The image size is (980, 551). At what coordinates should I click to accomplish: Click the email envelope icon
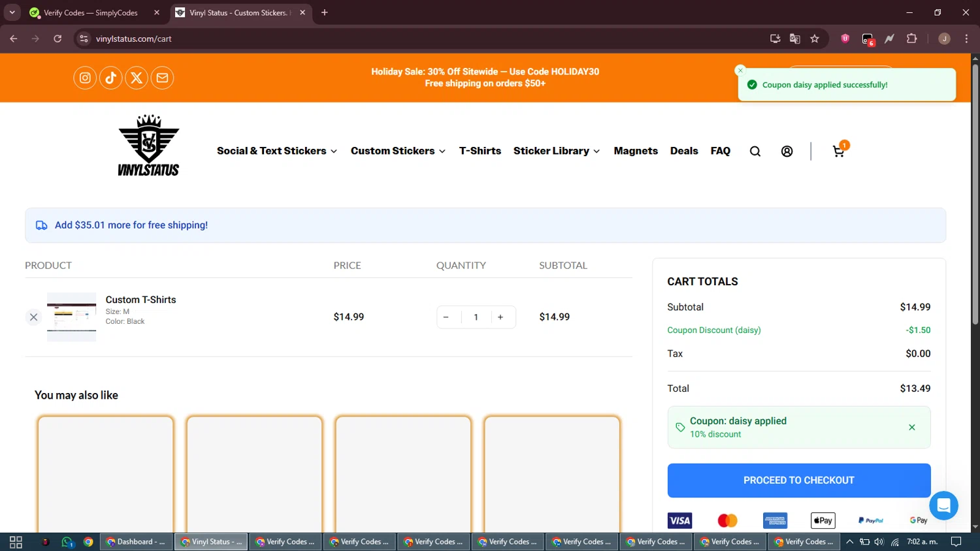(162, 78)
